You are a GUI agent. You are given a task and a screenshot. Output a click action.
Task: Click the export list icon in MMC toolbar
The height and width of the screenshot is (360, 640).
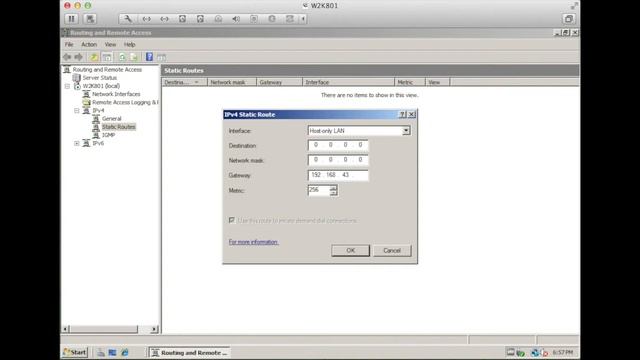tap(134, 57)
